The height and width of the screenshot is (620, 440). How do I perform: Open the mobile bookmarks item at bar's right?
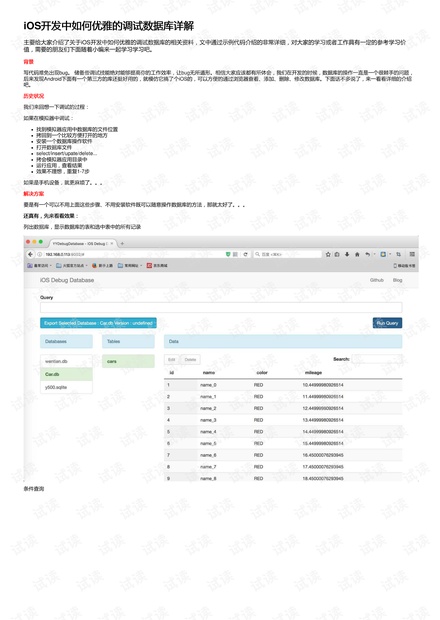(x=404, y=265)
